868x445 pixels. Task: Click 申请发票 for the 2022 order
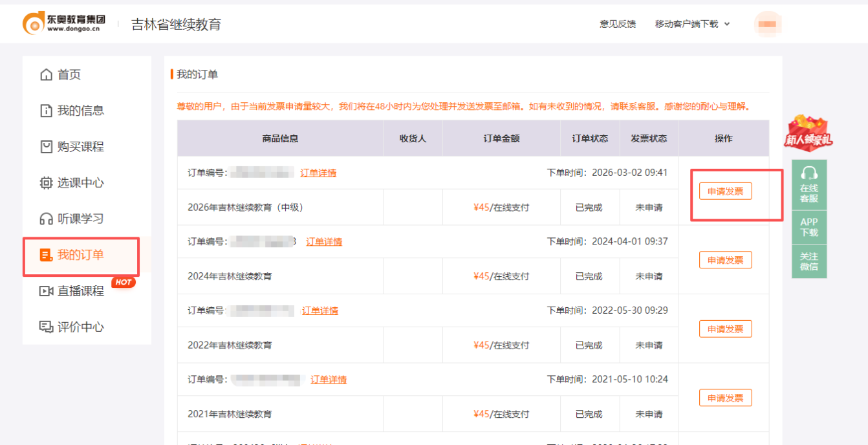tap(725, 329)
